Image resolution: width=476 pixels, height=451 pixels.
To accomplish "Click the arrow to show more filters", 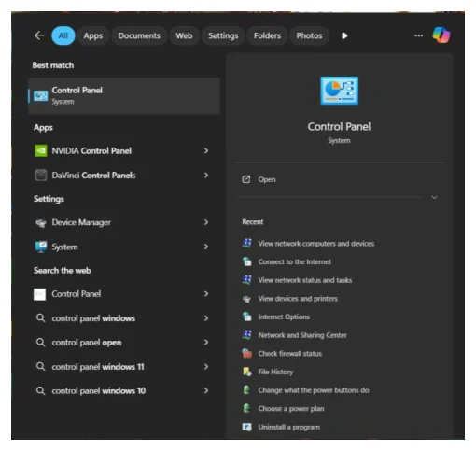I will (344, 35).
